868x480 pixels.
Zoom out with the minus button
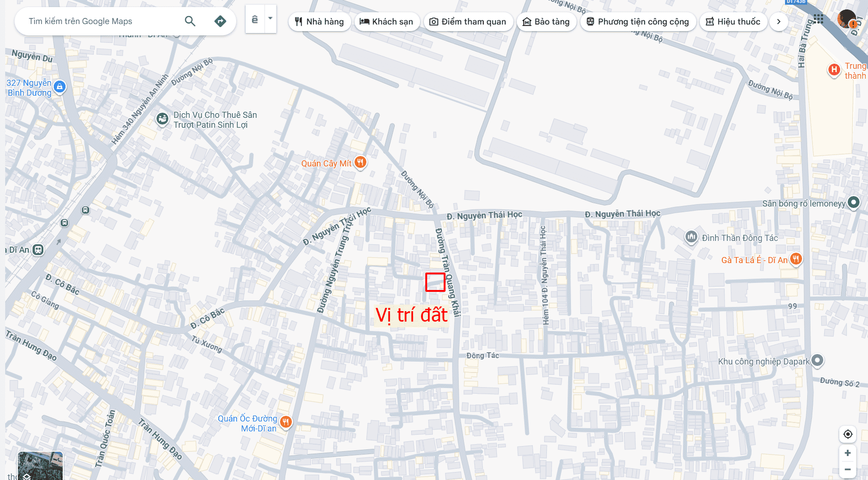pos(848,470)
